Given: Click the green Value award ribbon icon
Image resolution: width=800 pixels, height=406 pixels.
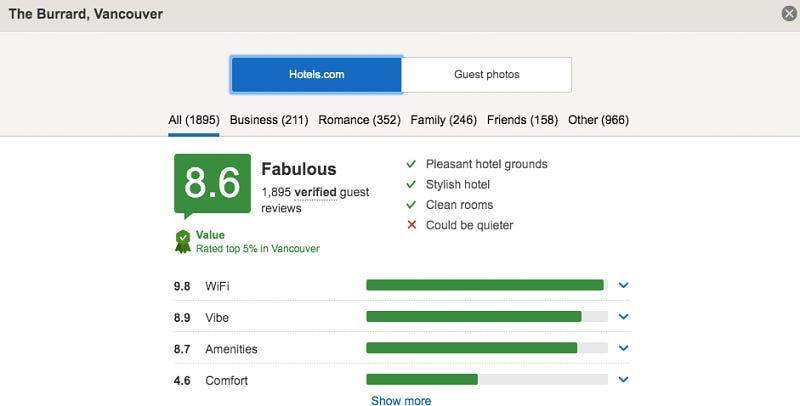Looking at the screenshot, I should pos(182,241).
